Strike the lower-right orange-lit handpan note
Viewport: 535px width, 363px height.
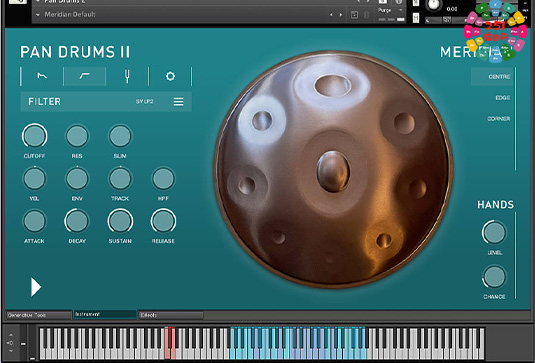[384, 240]
